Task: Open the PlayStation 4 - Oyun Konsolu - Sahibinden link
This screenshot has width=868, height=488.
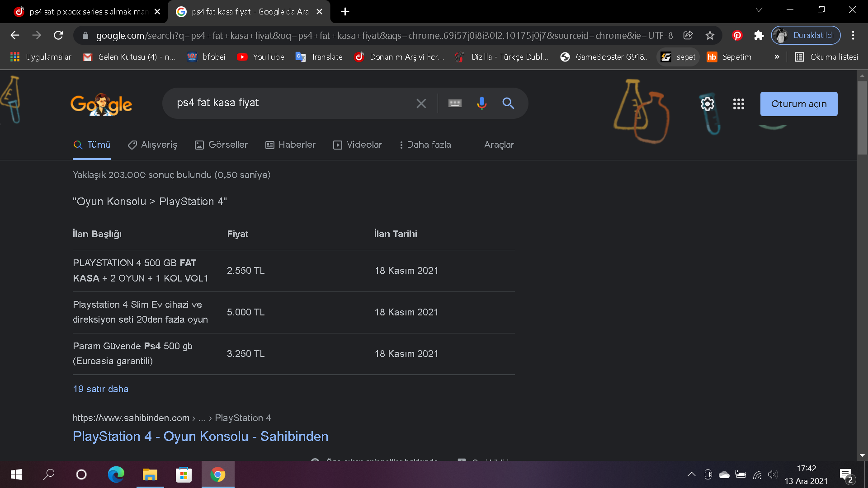Action: pyautogui.click(x=201, y=436)
